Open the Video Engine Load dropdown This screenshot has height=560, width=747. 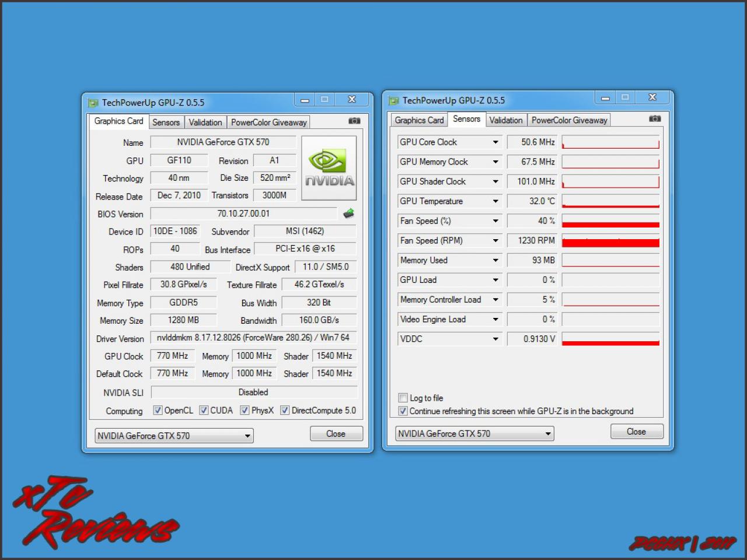(x=495, y=320)
